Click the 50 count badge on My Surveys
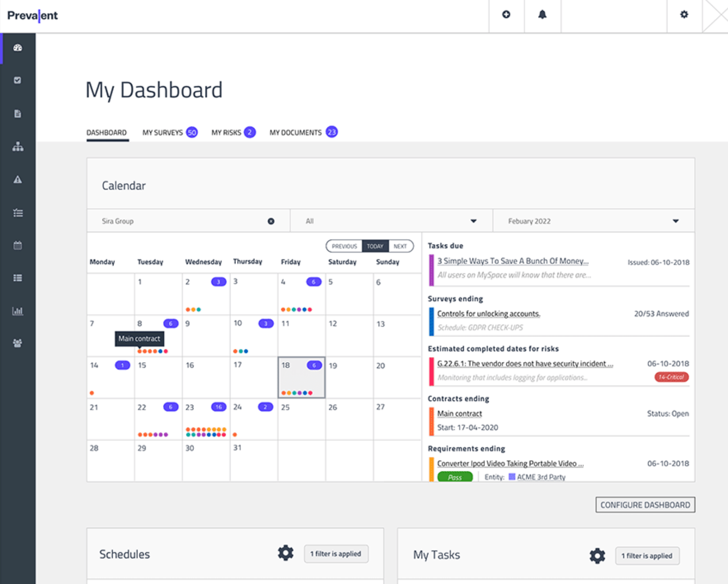This screenshot has width=728, height=584. pyautogui.click(x=192, y=132)
